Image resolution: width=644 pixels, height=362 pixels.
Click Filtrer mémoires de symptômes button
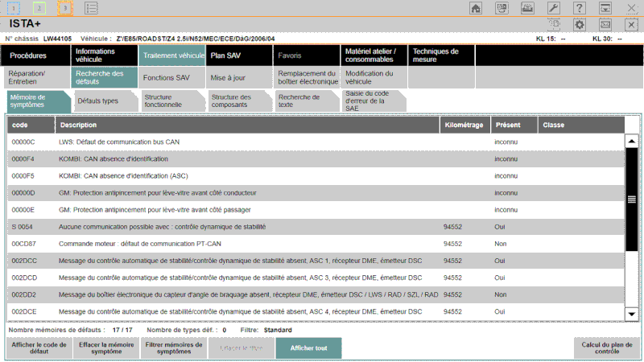point(174,348)
